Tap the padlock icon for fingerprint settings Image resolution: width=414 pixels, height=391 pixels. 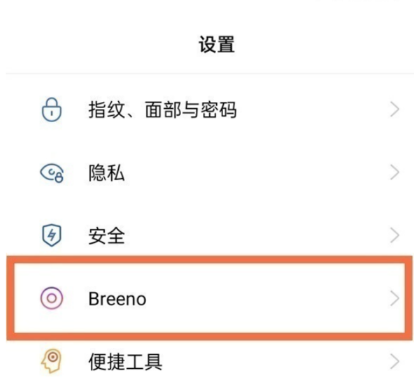tap(51, 110)
